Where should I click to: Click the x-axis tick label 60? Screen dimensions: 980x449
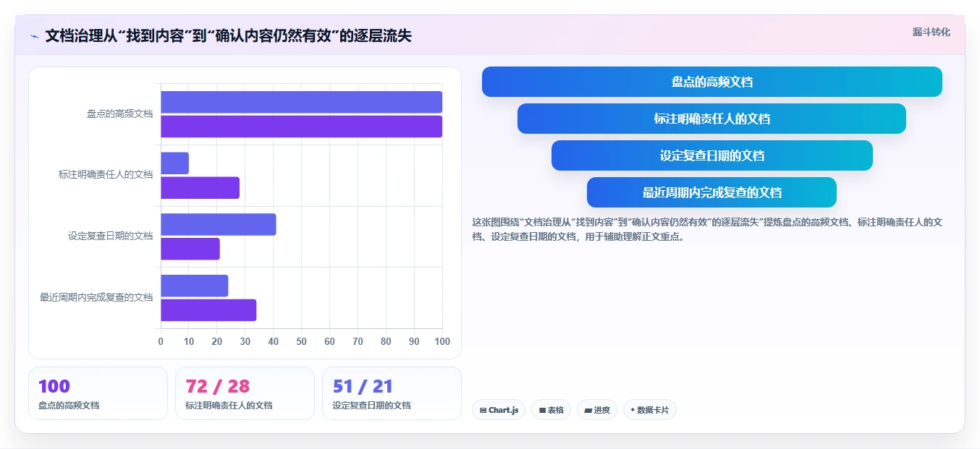[329, 341]
